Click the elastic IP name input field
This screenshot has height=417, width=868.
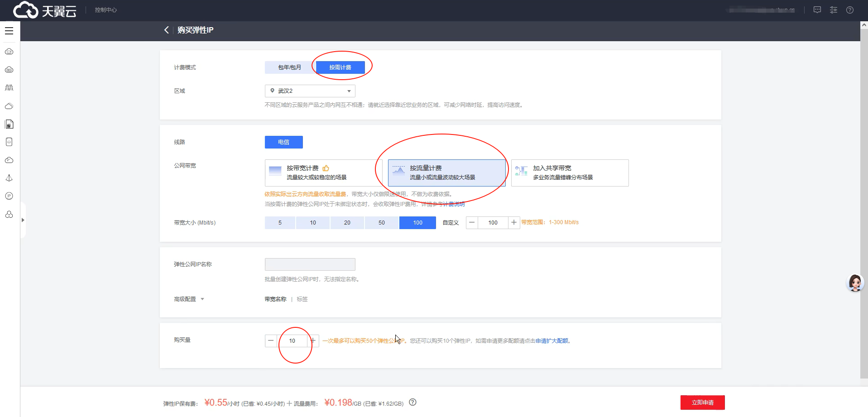[310, 264]
